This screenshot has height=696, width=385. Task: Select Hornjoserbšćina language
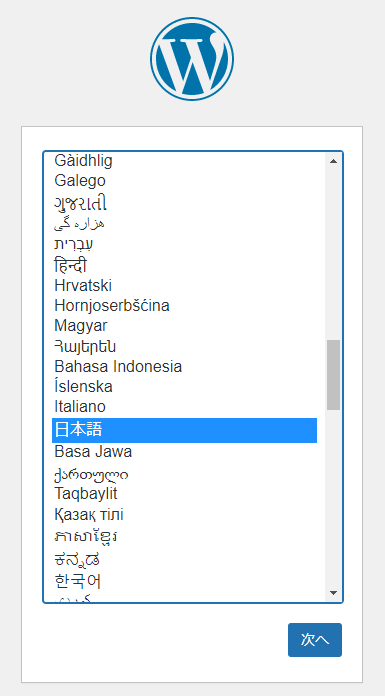[184, 305]
